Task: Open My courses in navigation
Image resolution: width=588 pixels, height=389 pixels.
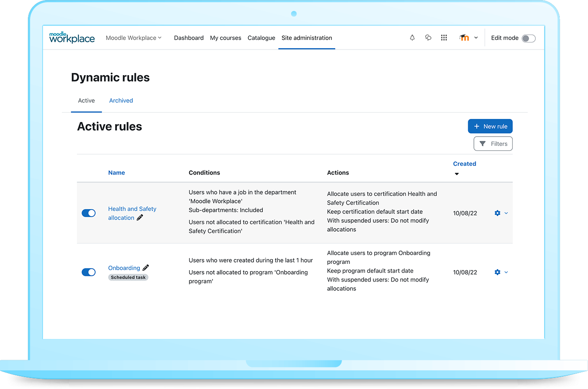Action: coord(226,38)
